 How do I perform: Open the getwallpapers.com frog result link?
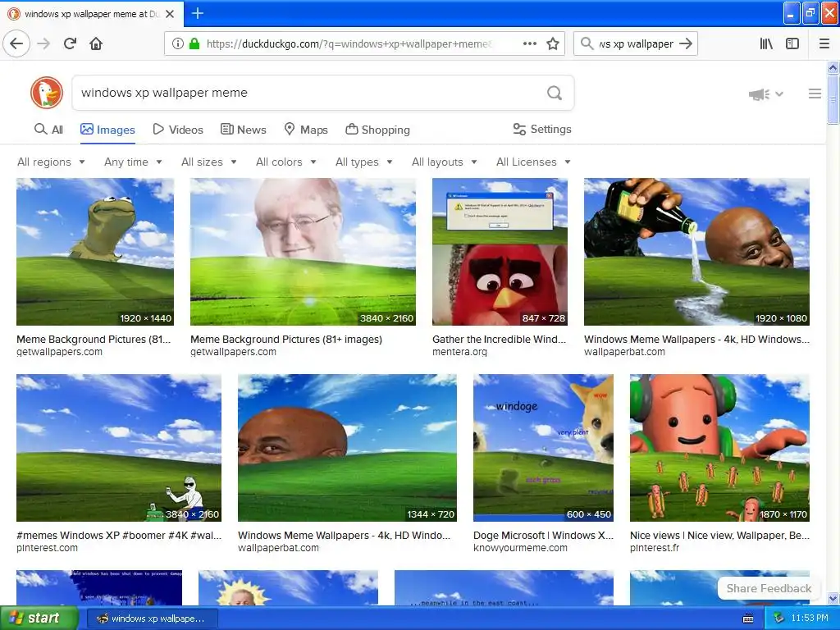pyautogui.click(x=59, y=352)
